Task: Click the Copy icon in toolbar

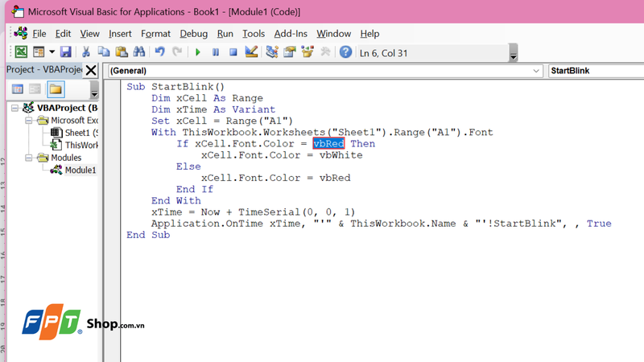Action: [x=104, y=52]
